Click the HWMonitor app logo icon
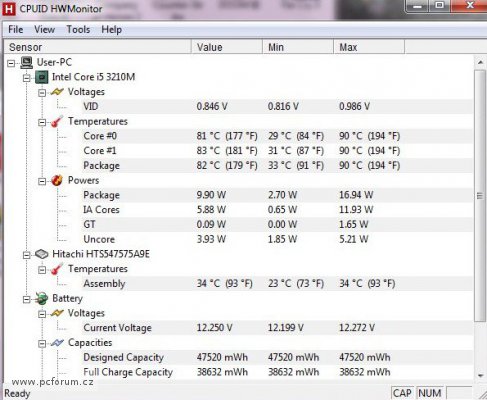 pos(8,9)
